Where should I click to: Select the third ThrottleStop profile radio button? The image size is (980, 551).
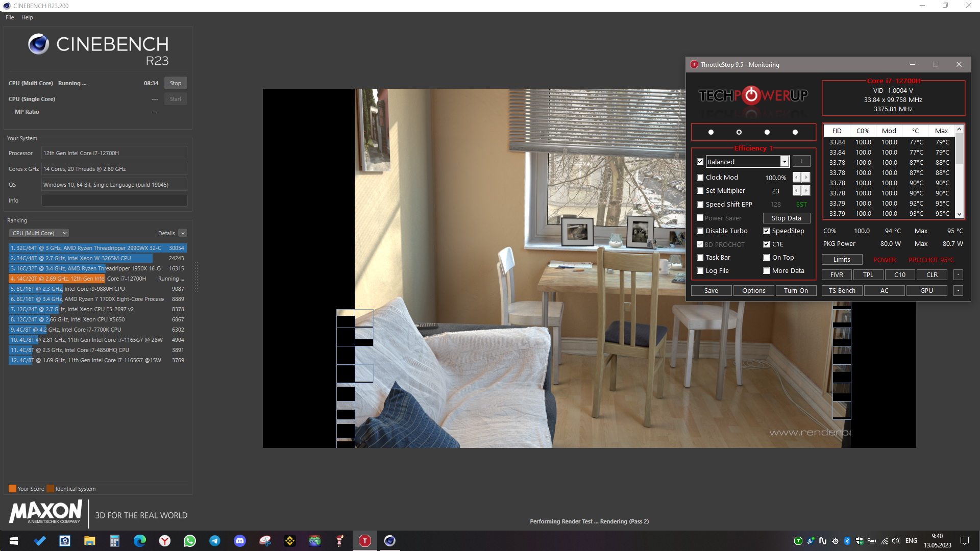(767, 132)
